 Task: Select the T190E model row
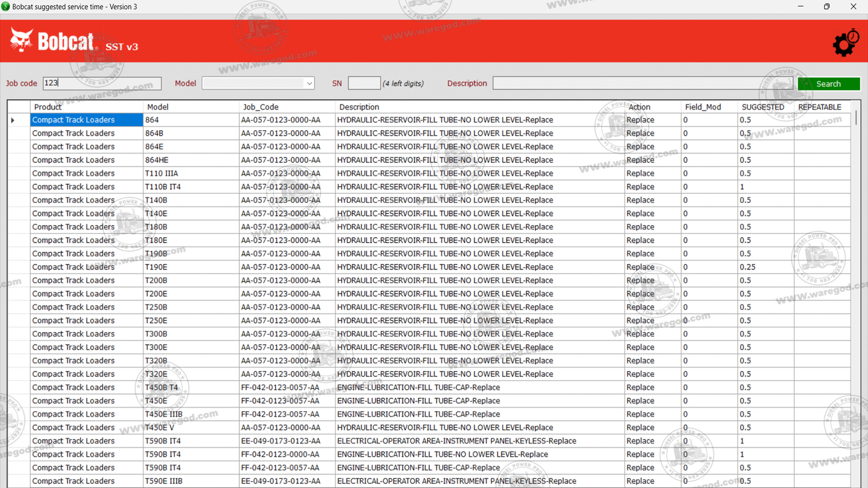coord(156,267)
